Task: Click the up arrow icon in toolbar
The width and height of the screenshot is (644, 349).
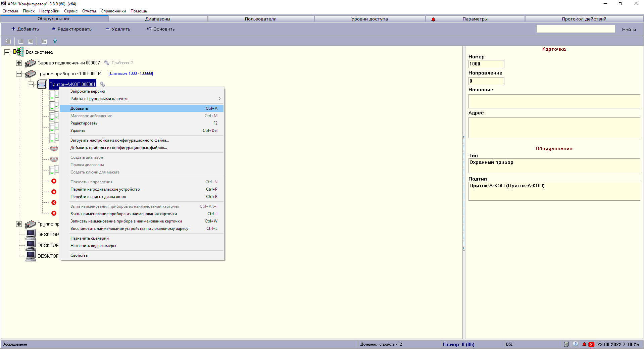Action: (55, 41)
